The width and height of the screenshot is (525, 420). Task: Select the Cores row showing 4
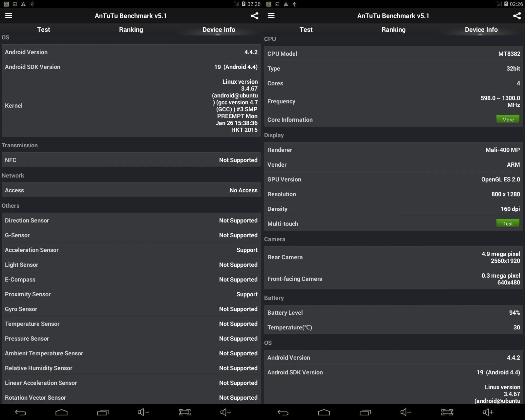(x=393, y=83)
